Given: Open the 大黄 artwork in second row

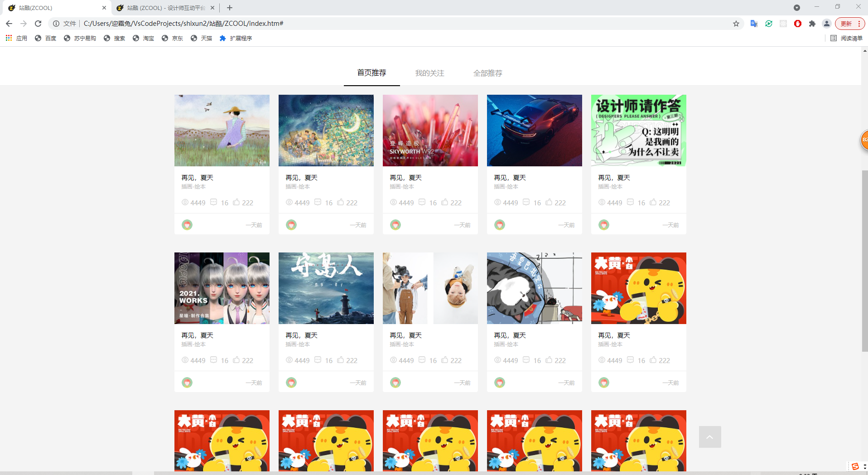Looking at the screenshot, I should [x=639, y=288].
